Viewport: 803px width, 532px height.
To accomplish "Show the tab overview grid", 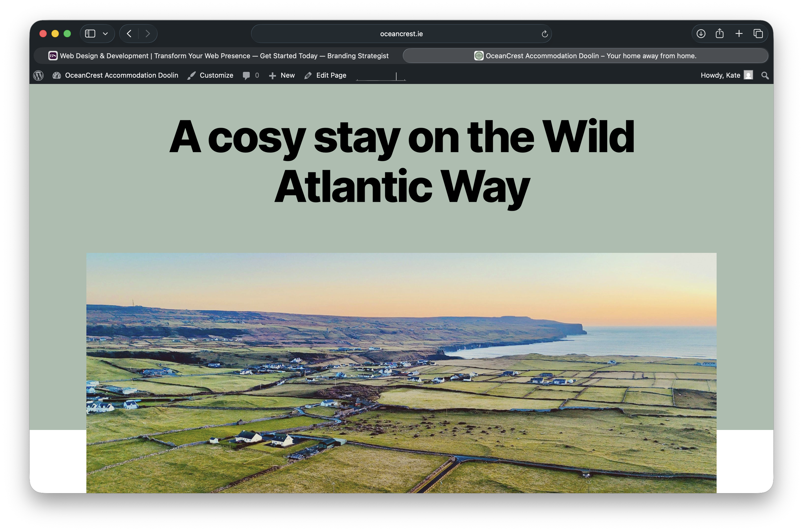I will [758, 34].
